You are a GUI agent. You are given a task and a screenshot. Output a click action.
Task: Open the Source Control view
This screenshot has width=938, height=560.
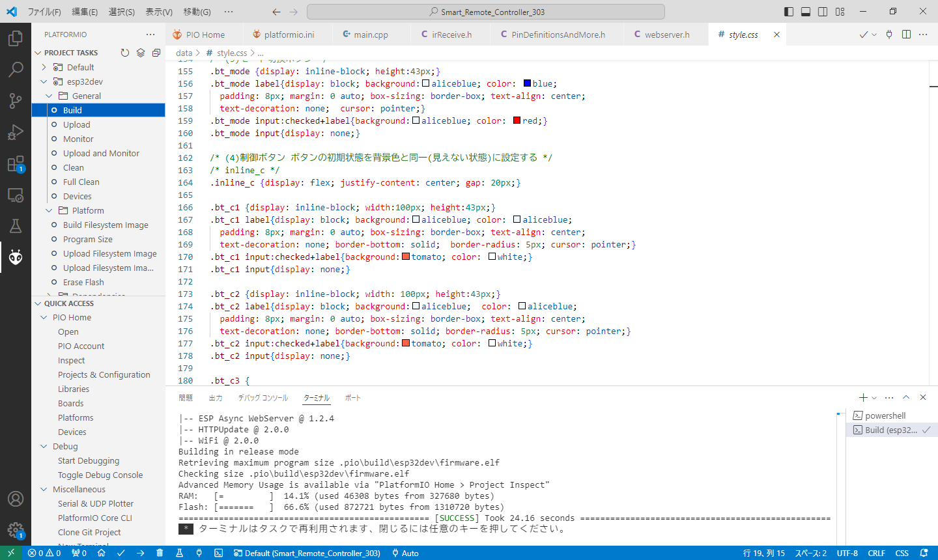click(16, 100)
